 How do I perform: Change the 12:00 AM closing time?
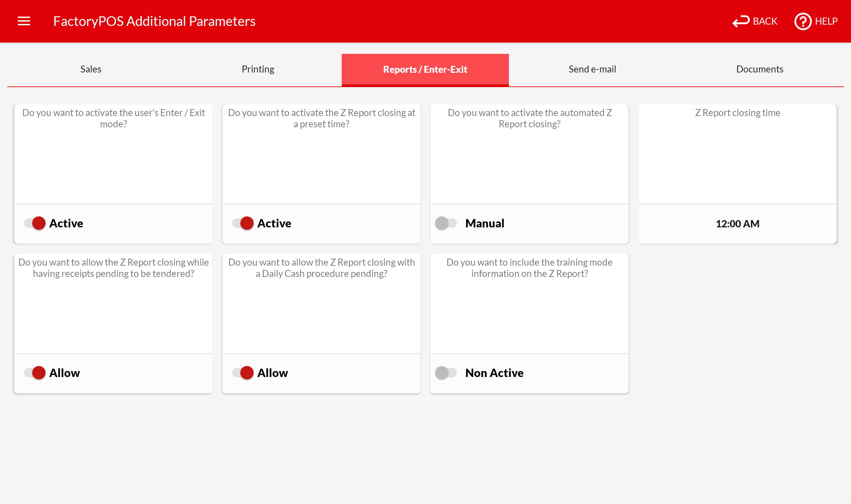tap(737, 224)
